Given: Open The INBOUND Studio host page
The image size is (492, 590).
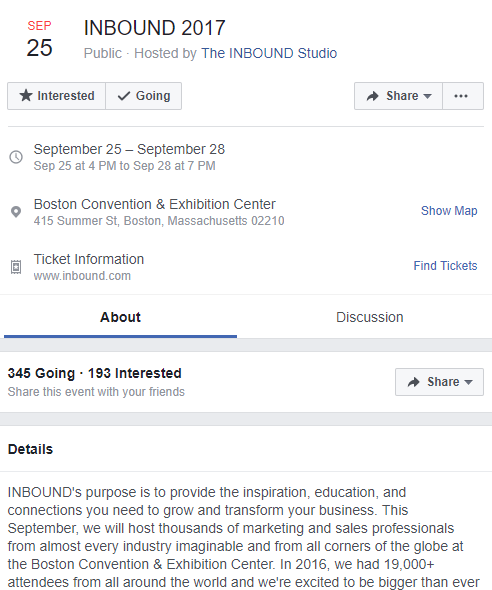Looking at the screenshot, I should pos(269,53).
